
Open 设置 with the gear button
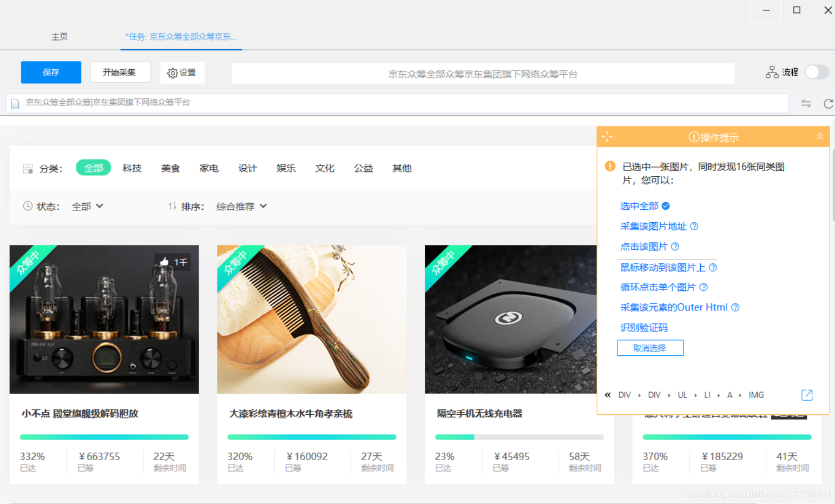pos(182,72)
